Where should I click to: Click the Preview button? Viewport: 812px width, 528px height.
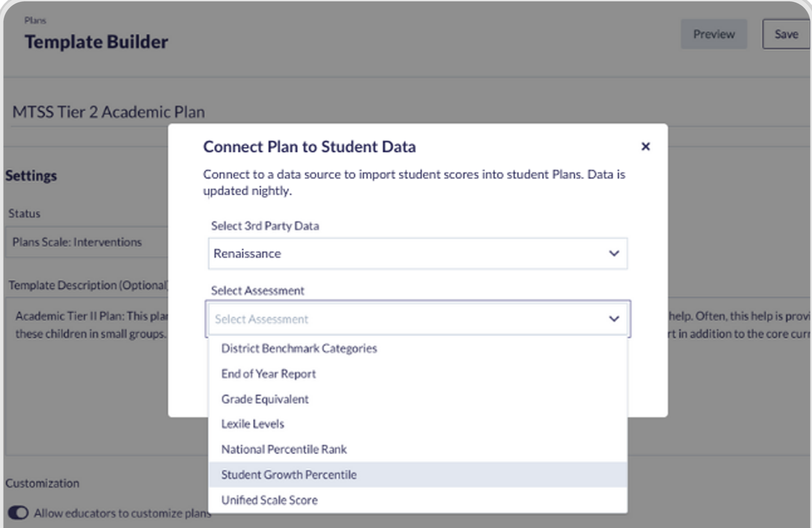714,34
